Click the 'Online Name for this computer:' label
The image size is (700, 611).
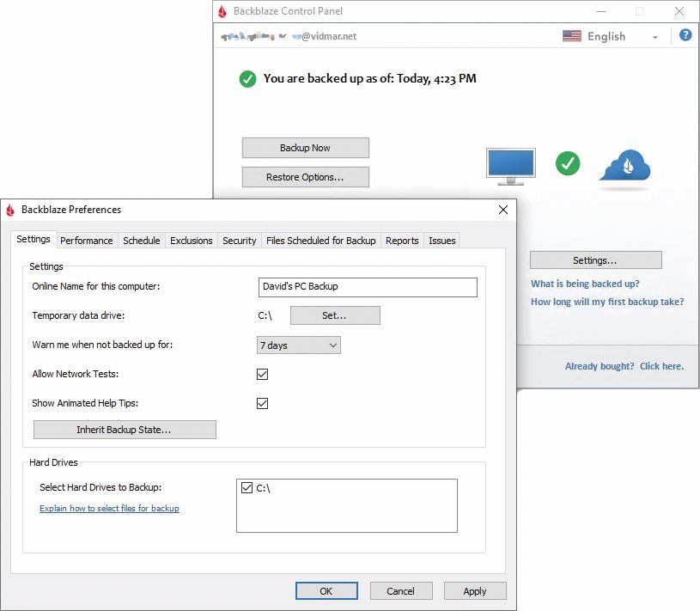point(96,286)
